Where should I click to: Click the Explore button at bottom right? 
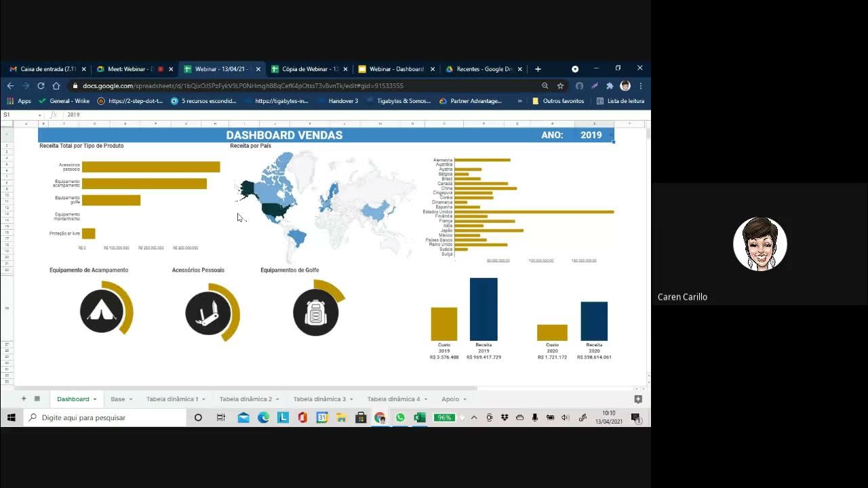click(638, 399)
